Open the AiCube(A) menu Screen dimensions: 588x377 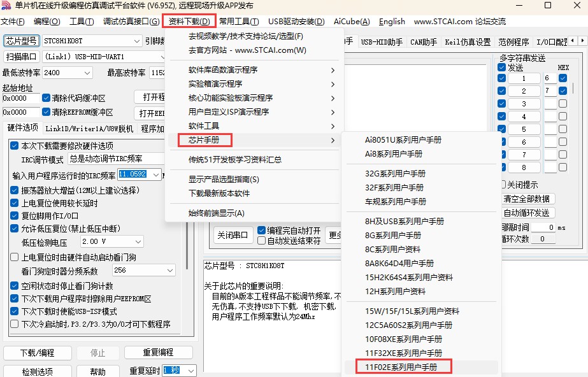352,22
